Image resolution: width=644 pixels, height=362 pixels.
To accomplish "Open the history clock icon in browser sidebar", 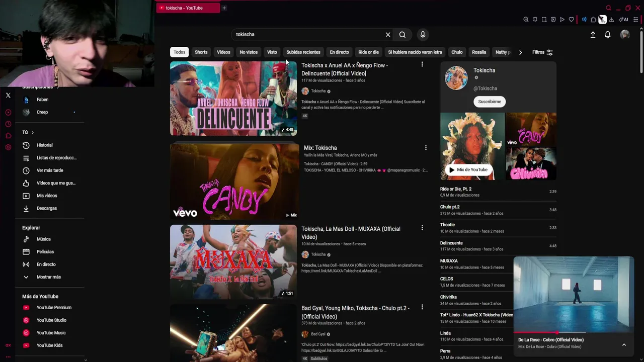I will (8, 124).
